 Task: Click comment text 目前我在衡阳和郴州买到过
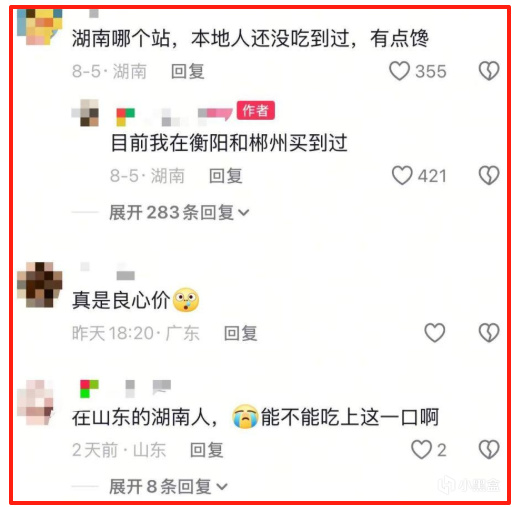(229, 143)
